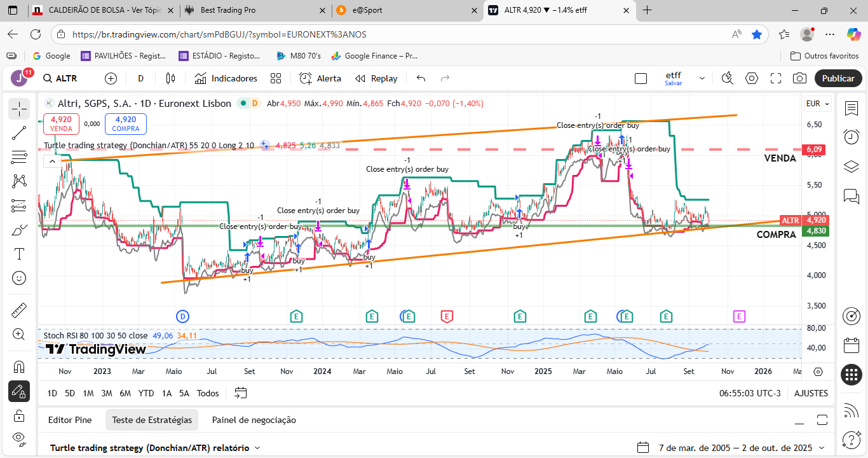The image size is (868, 458).
Task: Open the alerts panel in right sidebar
Action: [x=851, y=137]
